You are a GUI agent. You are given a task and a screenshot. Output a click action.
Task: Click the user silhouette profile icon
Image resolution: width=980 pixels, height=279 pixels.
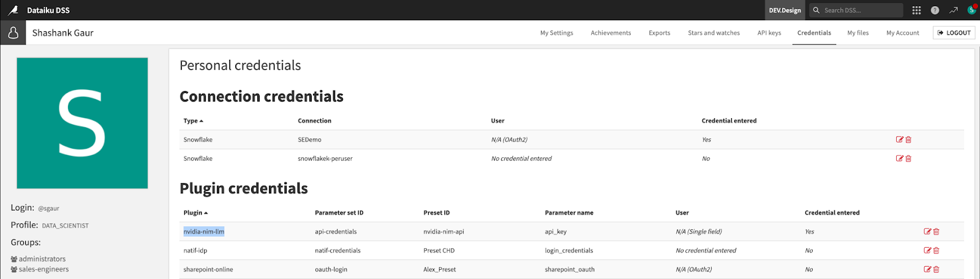point(13,33)
